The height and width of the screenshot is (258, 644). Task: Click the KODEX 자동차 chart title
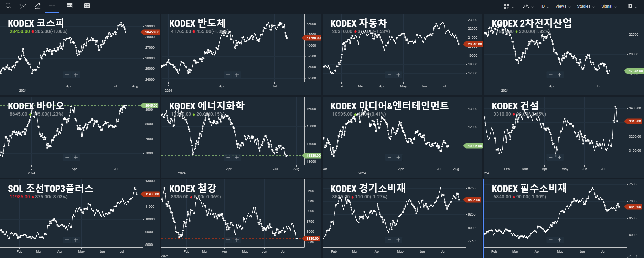click(x=358, y=23)
